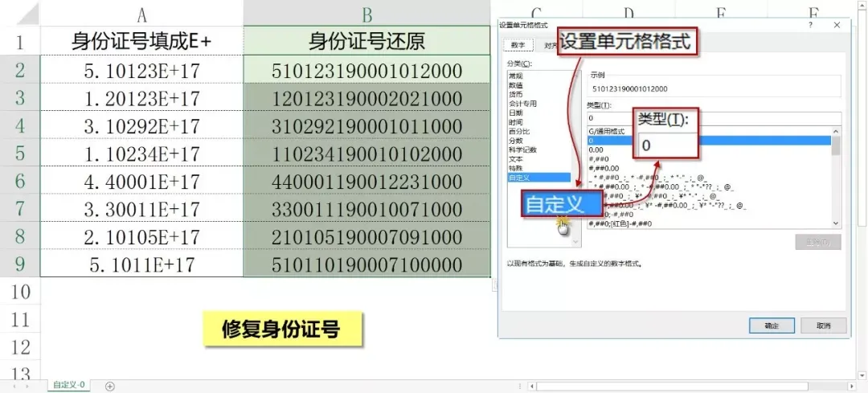Select cell 3.10292E+17

(141, 125)
